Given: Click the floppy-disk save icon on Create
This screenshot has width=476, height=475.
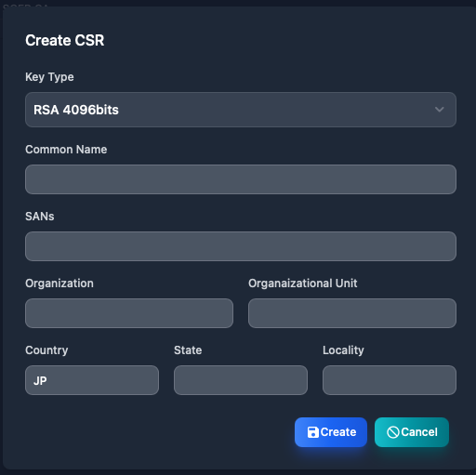Looking at the screenshot, I should tap(313, 432).
